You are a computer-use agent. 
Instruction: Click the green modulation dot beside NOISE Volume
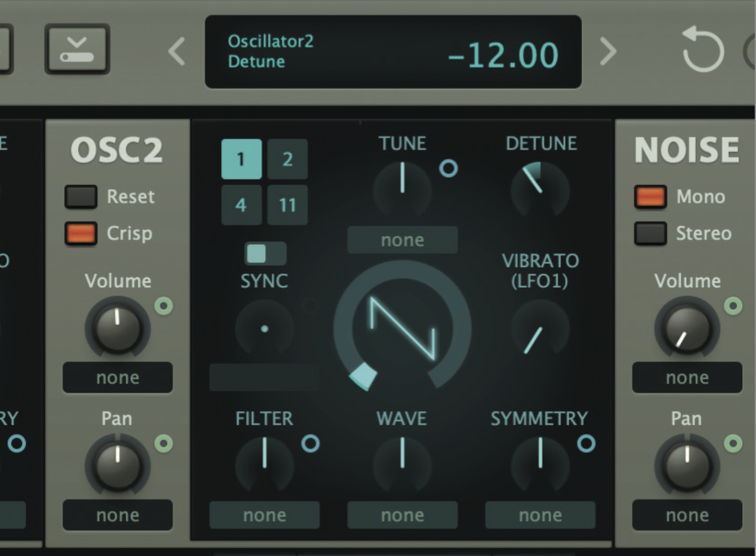733,307
